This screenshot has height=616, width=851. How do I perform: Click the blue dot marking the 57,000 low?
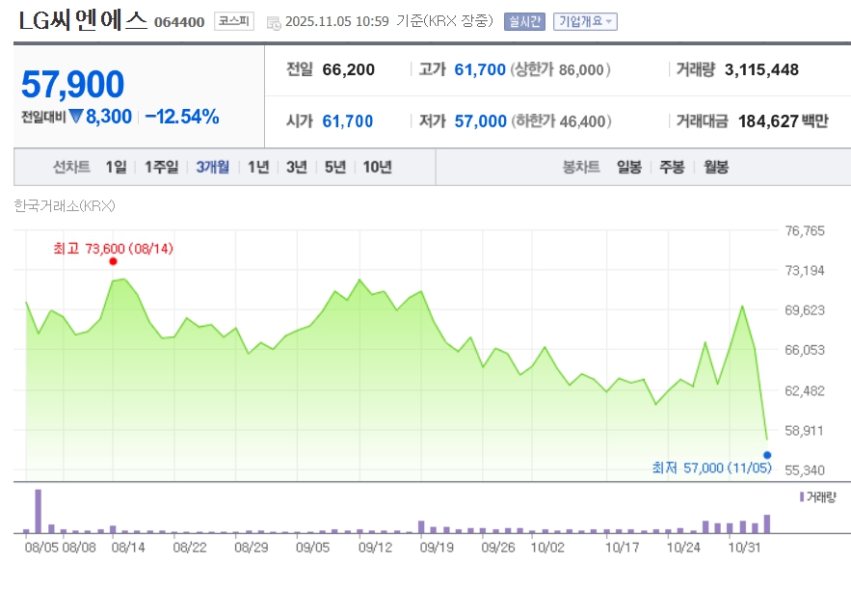767,455
